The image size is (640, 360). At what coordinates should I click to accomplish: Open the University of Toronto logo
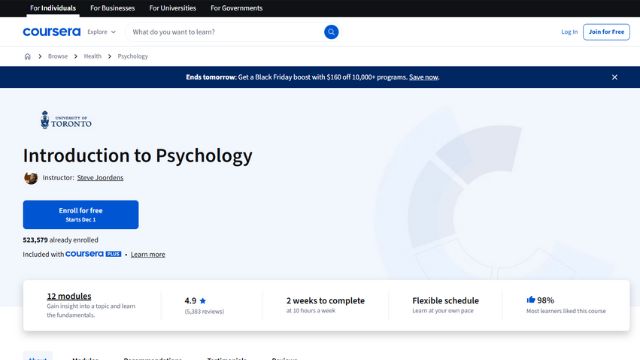pos(66,120)
